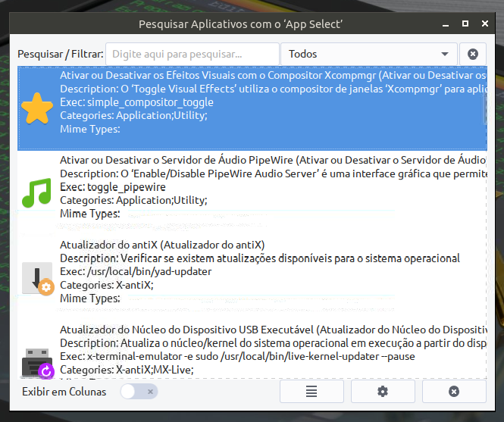This screenshot has height=422, width=504.
Task: Click the antiX updater download arrow icon
Action: click(x=38, y=278)
